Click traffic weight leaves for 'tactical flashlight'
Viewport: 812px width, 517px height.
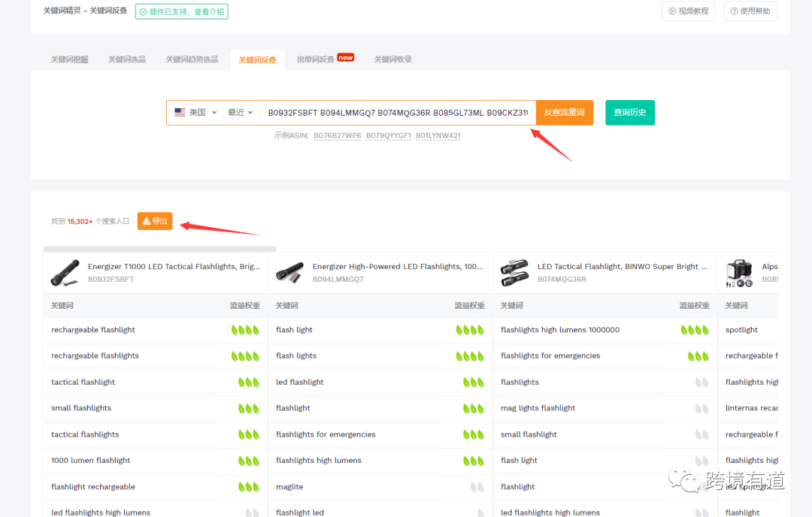click(249, 382)
